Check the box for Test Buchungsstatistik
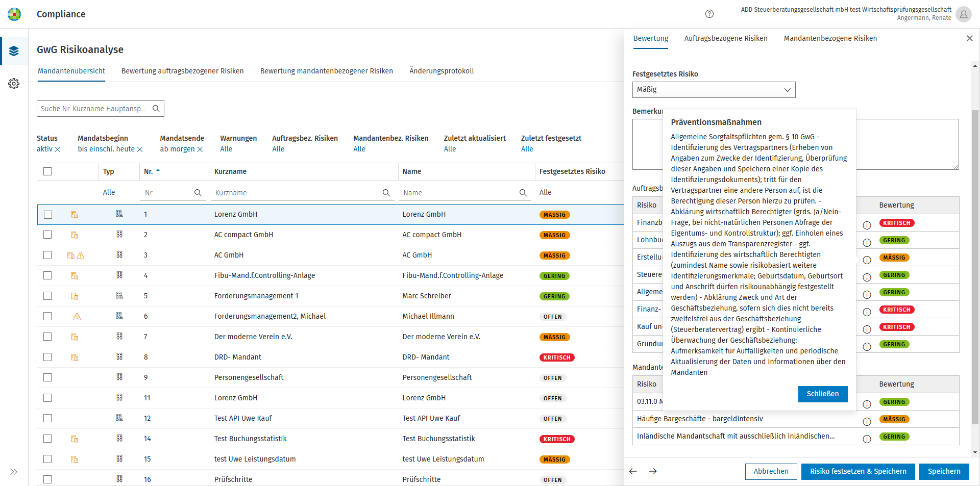The height and width of the screenshot is (486, 980). tap(47, 439)
